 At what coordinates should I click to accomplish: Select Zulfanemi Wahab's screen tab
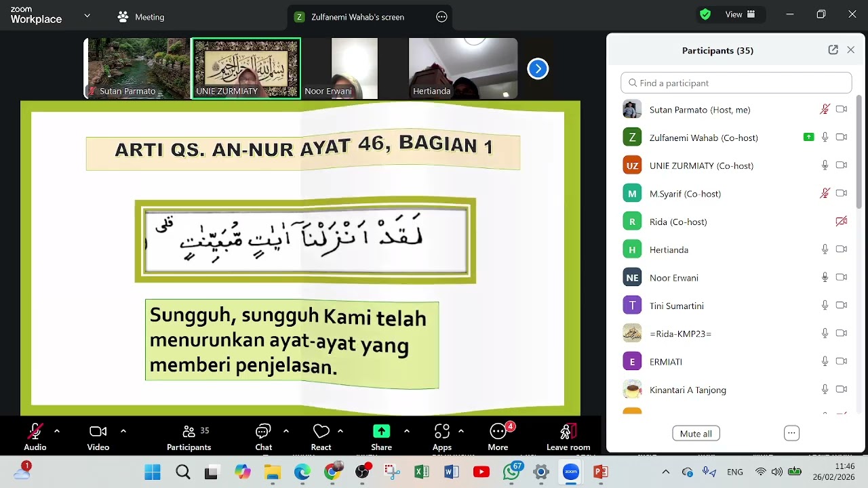370,17
